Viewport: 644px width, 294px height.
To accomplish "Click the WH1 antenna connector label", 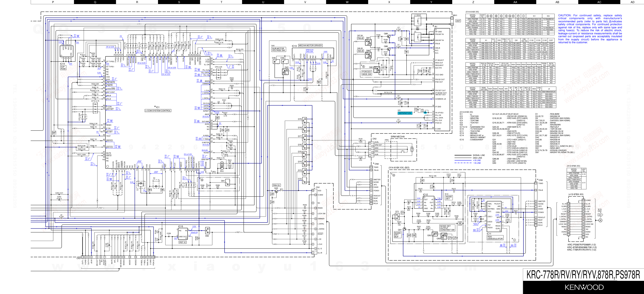I will click(455, 16).
